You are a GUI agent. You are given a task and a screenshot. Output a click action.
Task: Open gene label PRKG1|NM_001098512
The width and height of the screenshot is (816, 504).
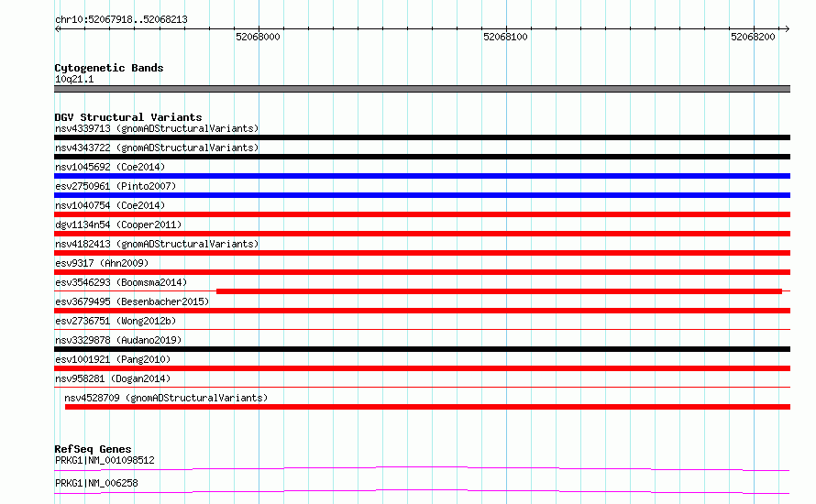[x=105, y=460]
